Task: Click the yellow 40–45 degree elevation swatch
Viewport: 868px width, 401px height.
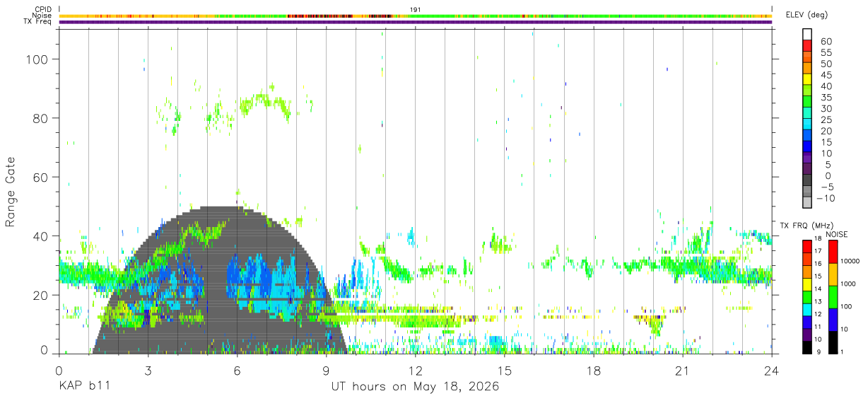Action: pos(807,80)
